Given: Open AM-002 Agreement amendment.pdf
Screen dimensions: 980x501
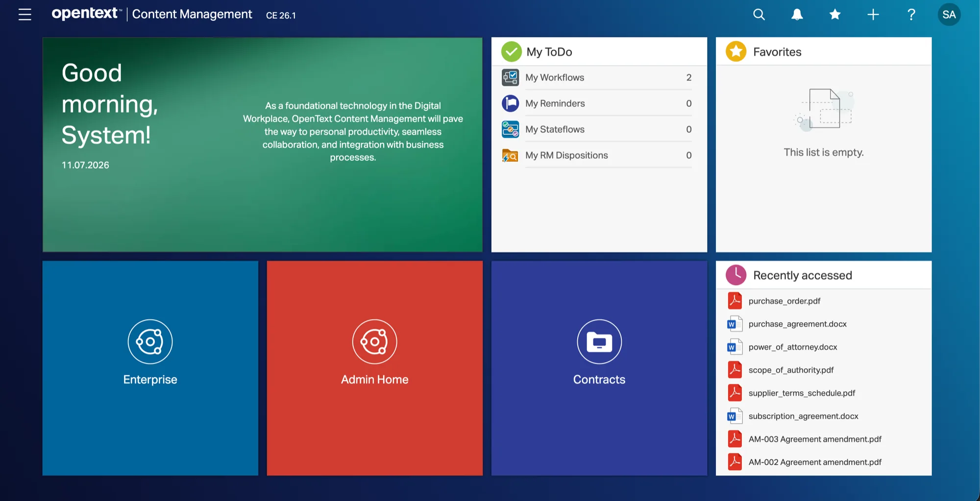Looking at the screenshot, I should point(815,462).
